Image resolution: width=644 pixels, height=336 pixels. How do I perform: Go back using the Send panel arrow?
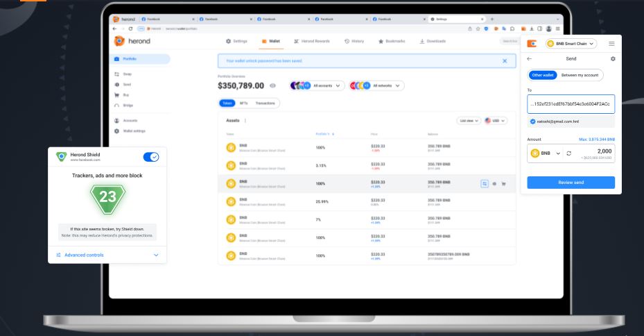530,60
